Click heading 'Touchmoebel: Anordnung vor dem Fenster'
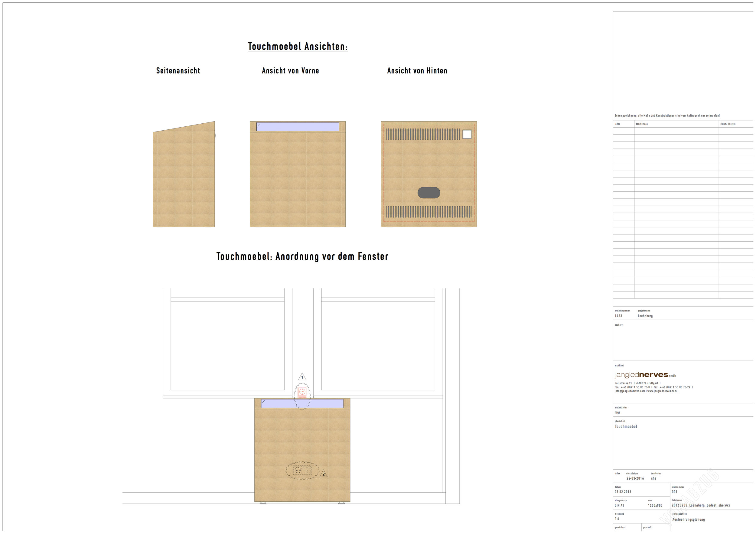 (302, 256)
